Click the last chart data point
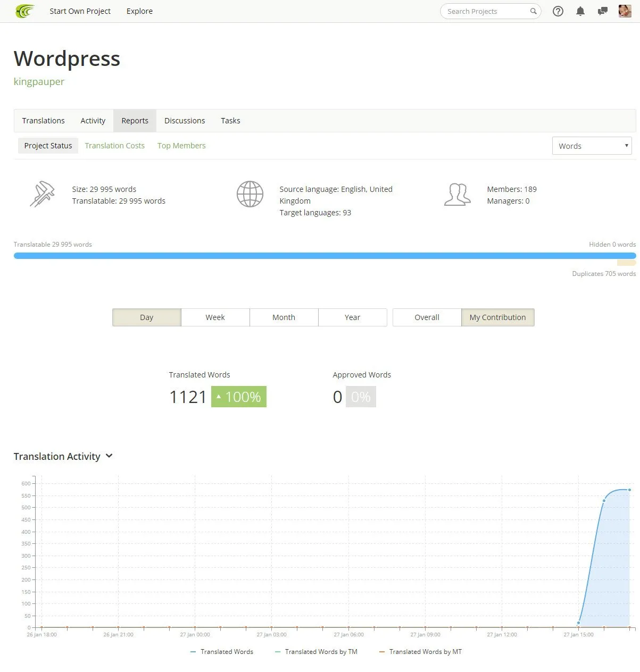This screenshot has width=640, height=672. [629, 490]
